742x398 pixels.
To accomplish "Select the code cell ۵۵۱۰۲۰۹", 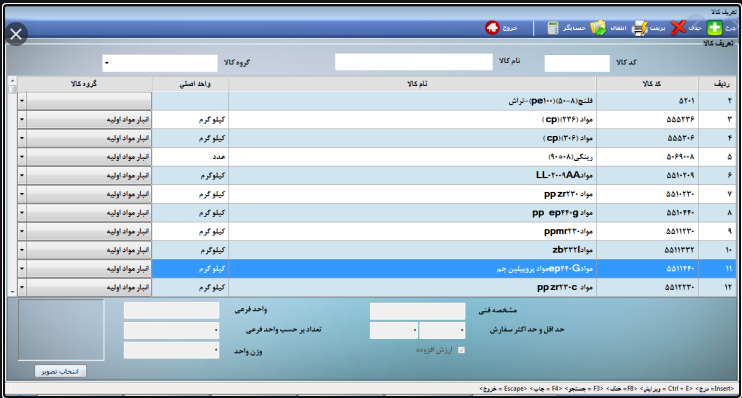I will 647,176.
